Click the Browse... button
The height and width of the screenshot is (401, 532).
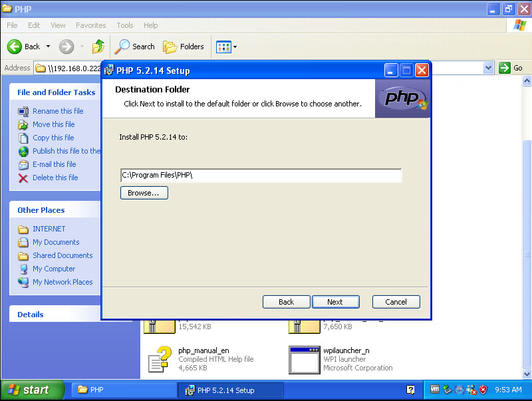(x=144, y=193)
